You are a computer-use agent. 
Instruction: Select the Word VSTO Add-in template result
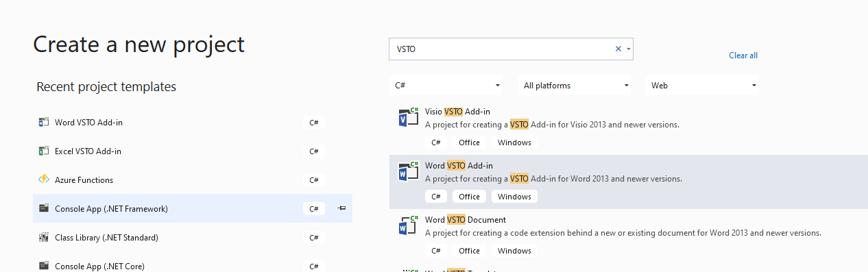click(629, 182)
